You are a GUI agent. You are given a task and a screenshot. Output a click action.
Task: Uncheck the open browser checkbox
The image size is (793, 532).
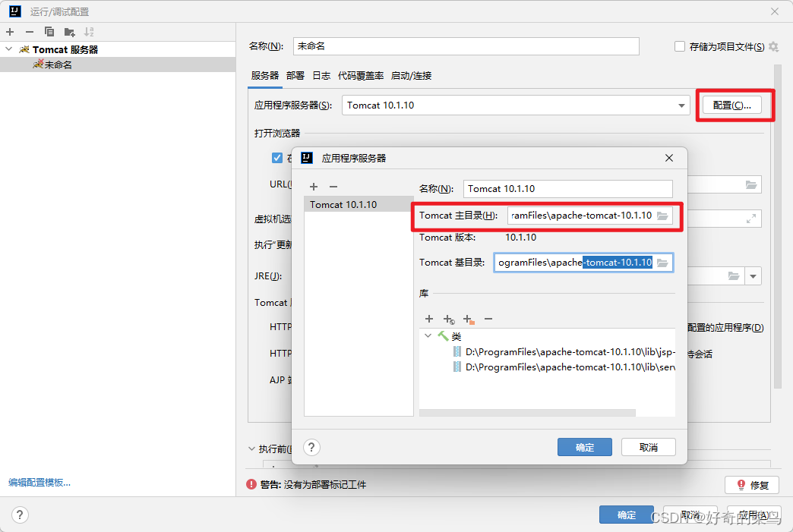278,158
